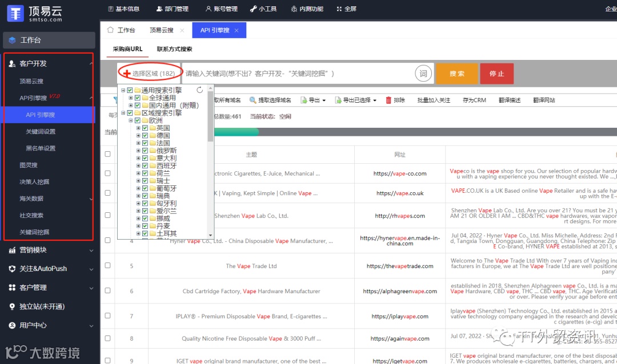Click the orange 搜索 button
This screenshot has height=364, width=617.
point(457,74)
